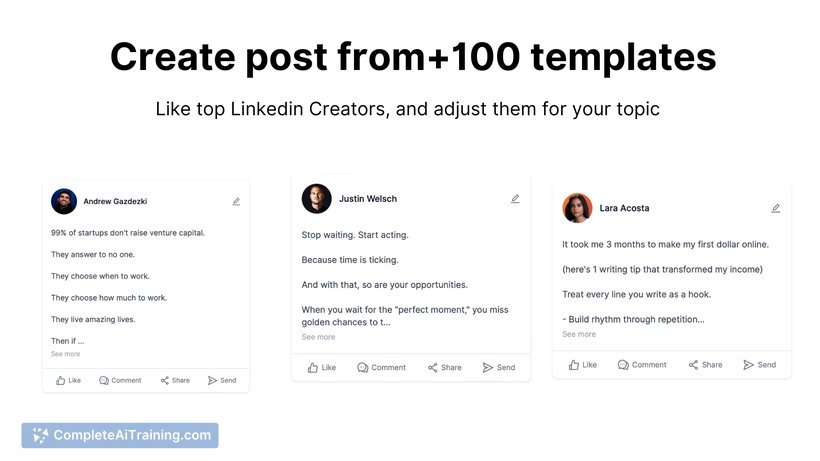Share Lara Acosta's post
The height and width of the screenshot is (461, 820).
[705, 365]
